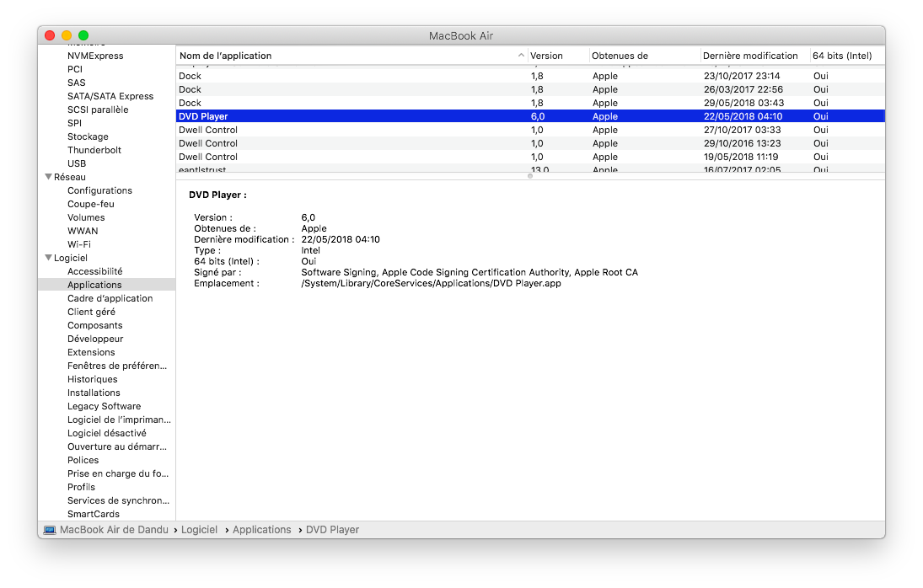
Task: Click Applications in the path bar
Action: tap(262, 530)
